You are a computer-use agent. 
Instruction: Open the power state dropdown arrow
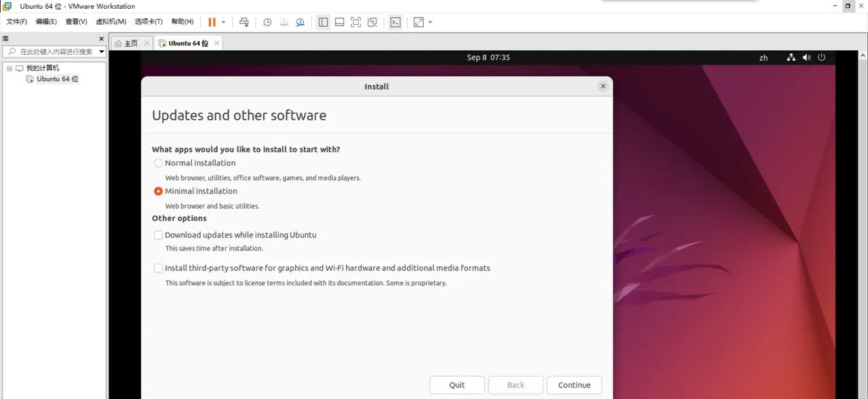point(224,22)
